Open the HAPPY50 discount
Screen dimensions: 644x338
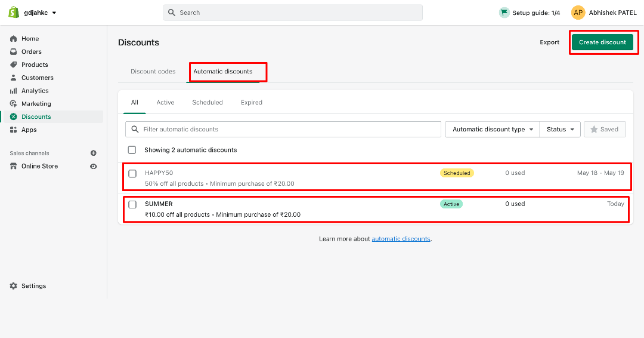[x=159, y=173]
